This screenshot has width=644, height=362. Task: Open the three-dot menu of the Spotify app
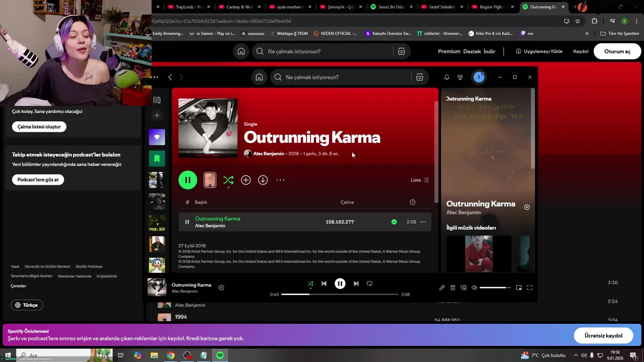tap(155, 77)
